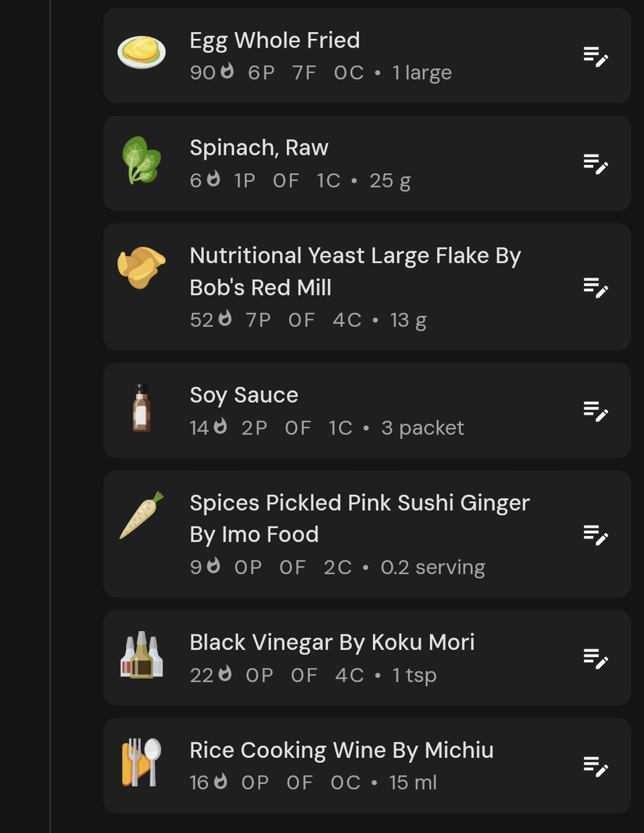This screenshot has height=833, width=644.
Task: Click the edit icon for Egg Whole Fried
Action: 596,56
